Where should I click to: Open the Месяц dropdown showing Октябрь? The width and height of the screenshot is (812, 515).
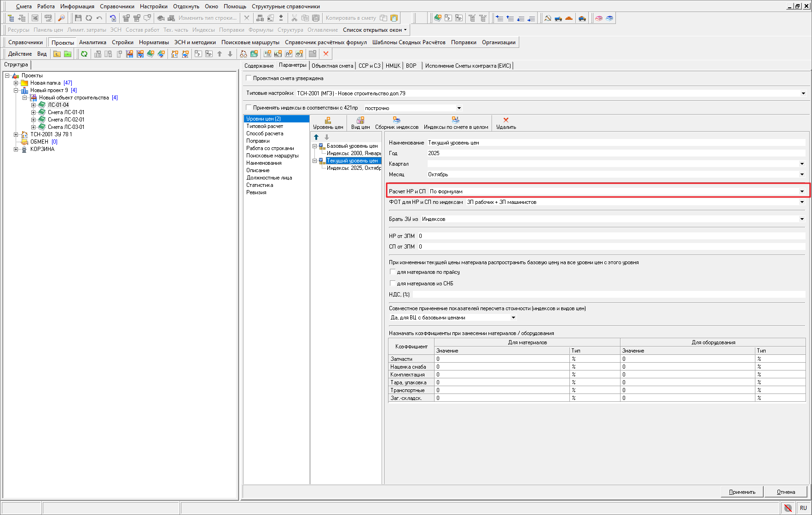coord(802,174)
